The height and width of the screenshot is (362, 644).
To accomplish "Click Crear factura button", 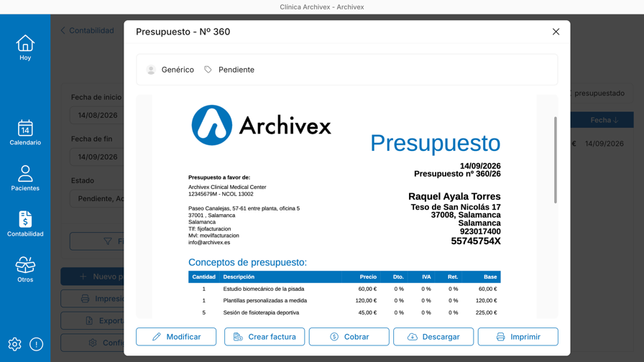I will [264, 337].
